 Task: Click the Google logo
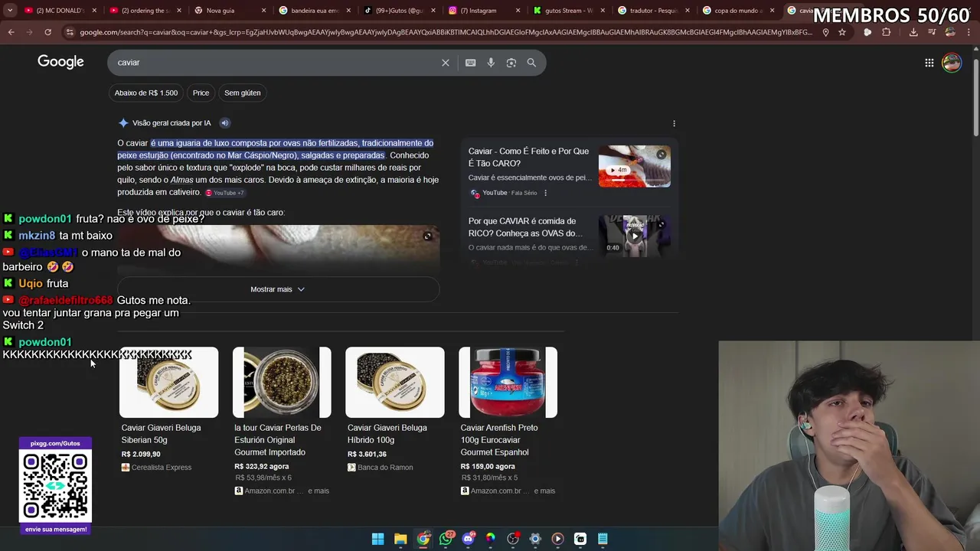click(60, 62)
